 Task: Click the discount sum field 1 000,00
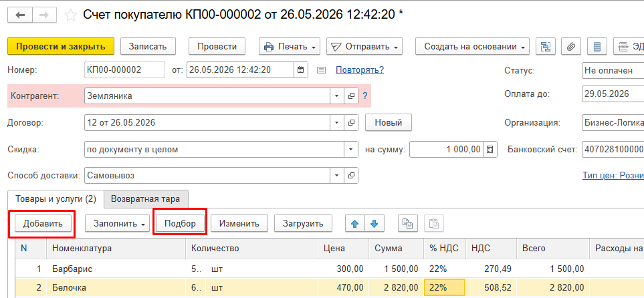446,150
